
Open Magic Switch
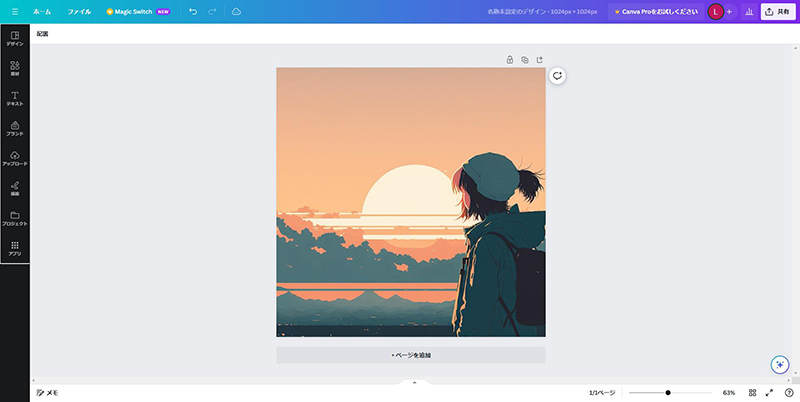click(x=138, y=11)
